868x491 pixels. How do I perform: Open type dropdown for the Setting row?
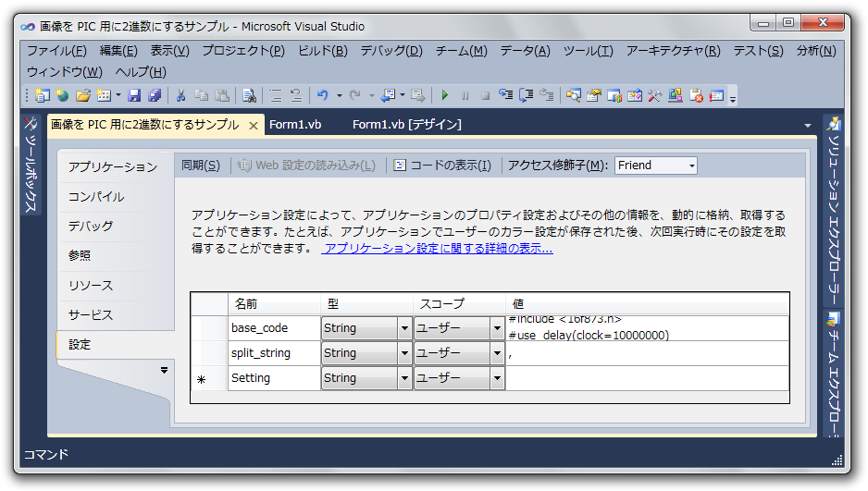[404, 378]
